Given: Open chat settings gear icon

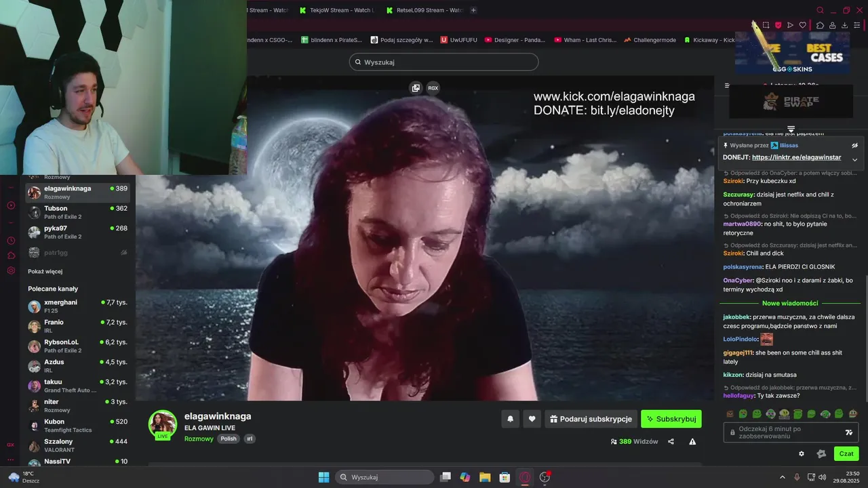Looking at the screenshot, I should (802, 453).
